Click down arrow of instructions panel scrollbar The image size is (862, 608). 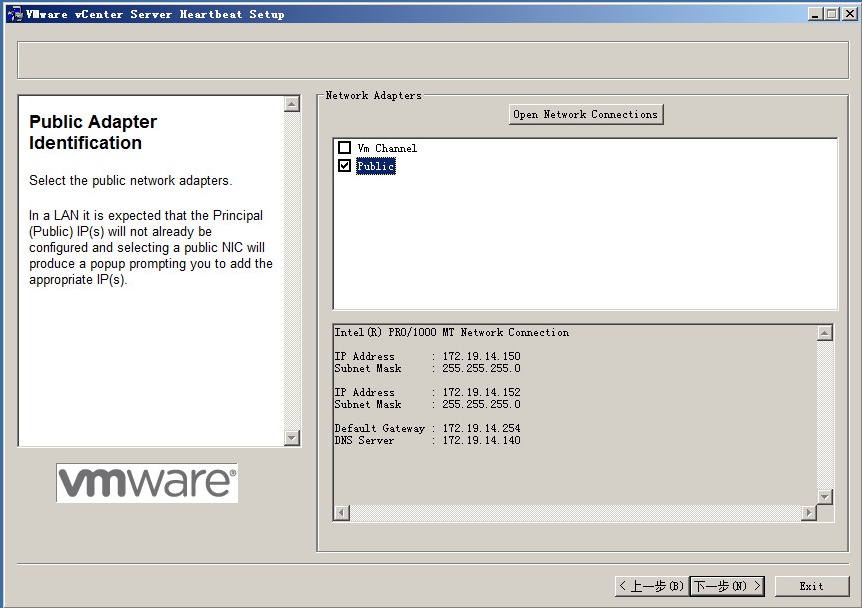pos(292,438)
